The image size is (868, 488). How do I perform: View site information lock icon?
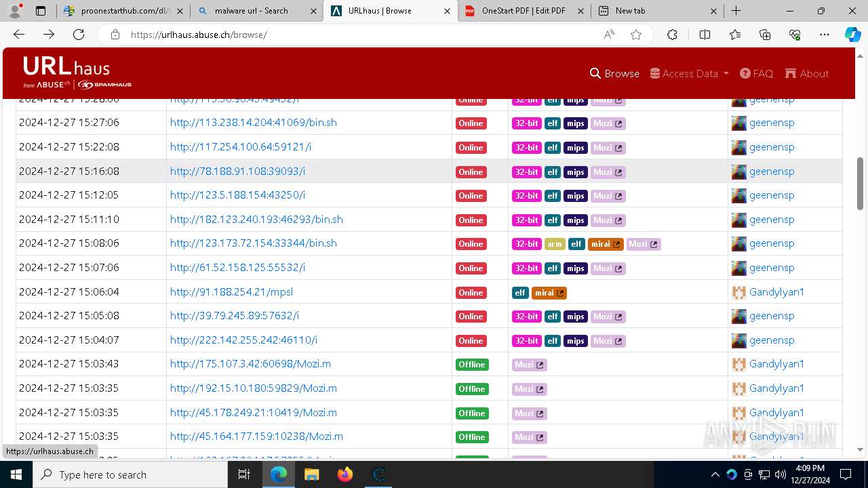pyautogui.click(x=115, y=35)
